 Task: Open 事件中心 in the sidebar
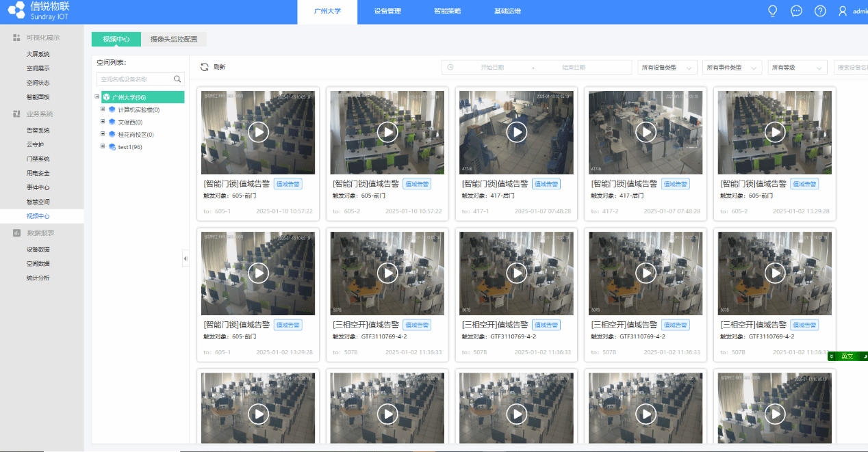click(x=38, y=187)
